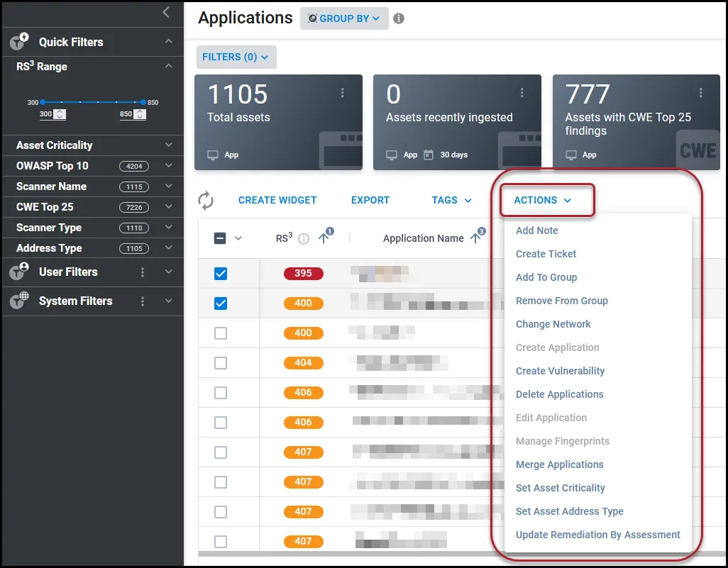Click the monitor App icon on CWE card
The height and width of the screenshot is (568, 728).
click(x=571, y=155)
